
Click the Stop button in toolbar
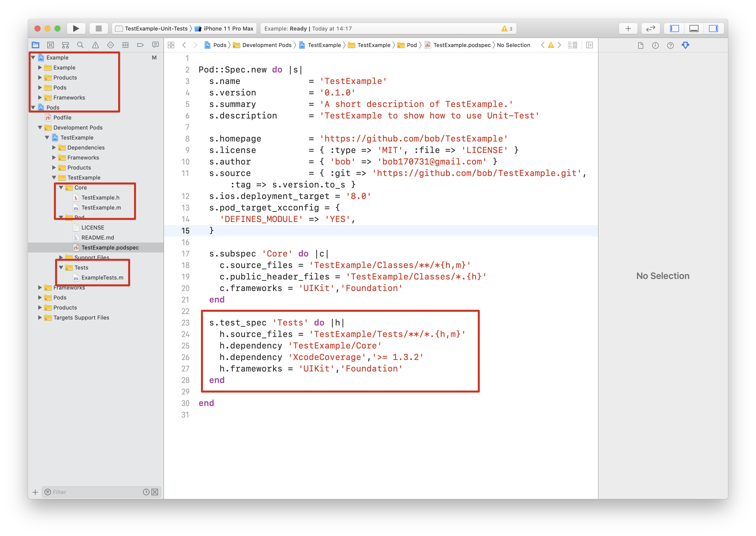point(98,28)
